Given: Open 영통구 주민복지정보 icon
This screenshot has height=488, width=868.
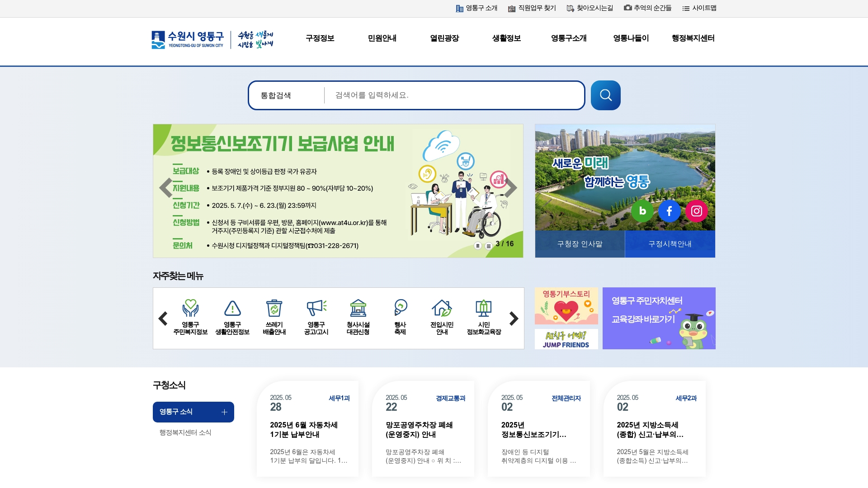Looking at the screenshot, I should (190, 317).
